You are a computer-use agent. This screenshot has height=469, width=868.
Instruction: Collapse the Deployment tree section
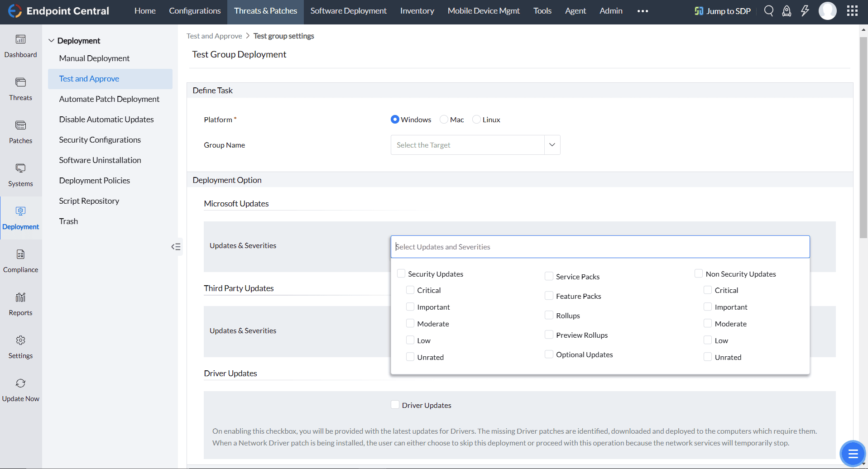[x=52, y=41]
